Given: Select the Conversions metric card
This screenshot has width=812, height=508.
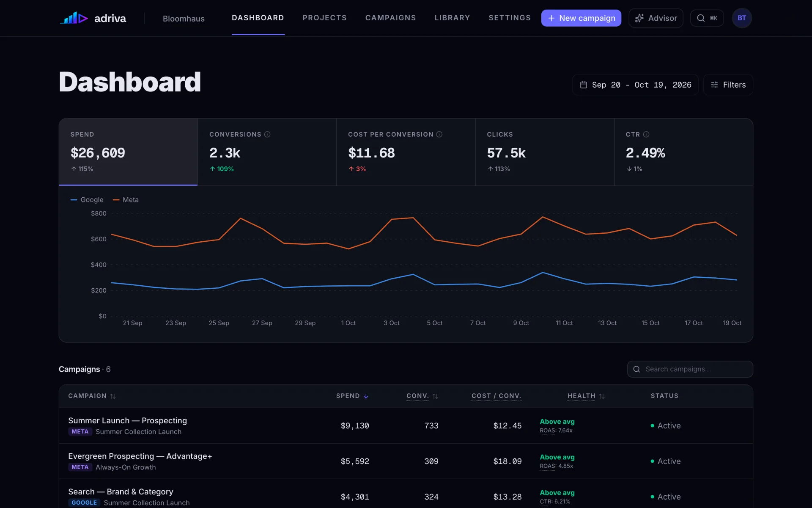Looking at the screenshot, I should tap(267, 152).
